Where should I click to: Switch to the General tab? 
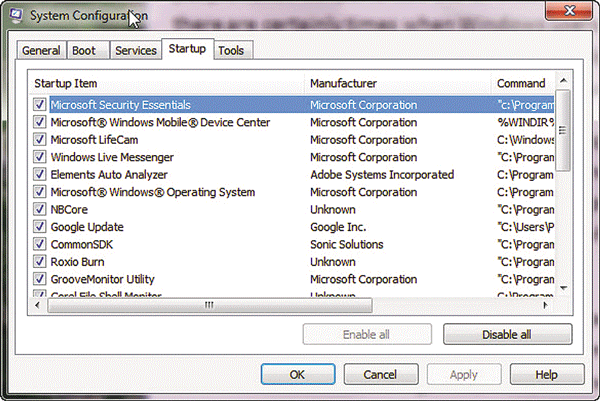click(42, 50)
